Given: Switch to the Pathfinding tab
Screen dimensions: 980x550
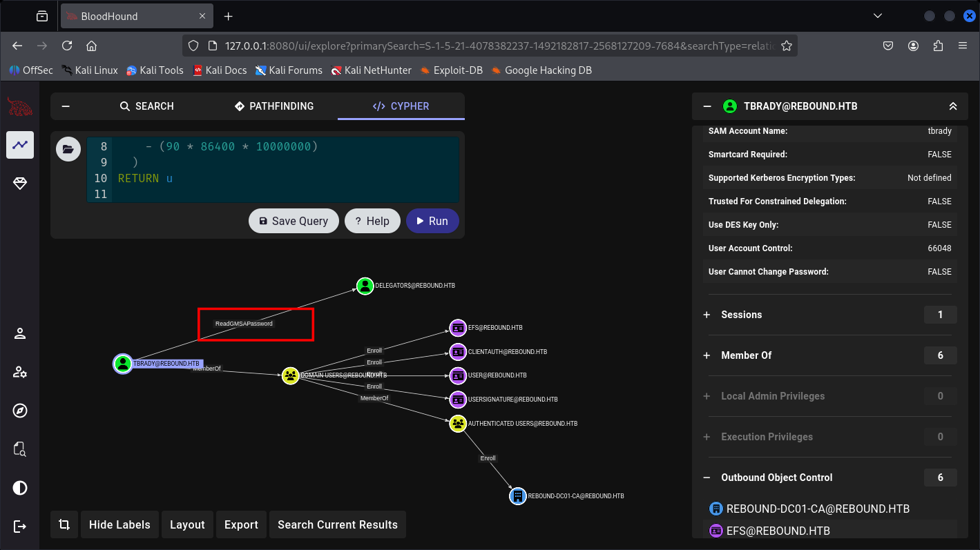Looking at the screenshot, I should tap(274, 106).
